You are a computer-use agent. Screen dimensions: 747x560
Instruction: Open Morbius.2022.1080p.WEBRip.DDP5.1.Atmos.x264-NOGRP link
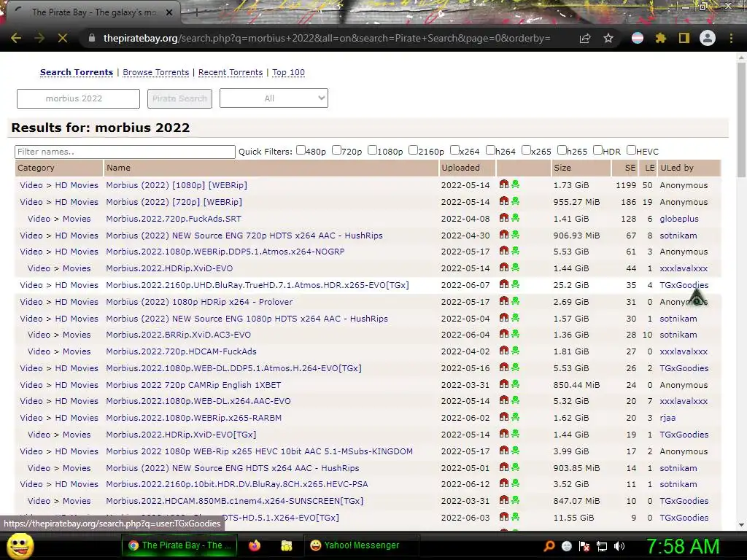pyautogui.click(x=225, y=252)
